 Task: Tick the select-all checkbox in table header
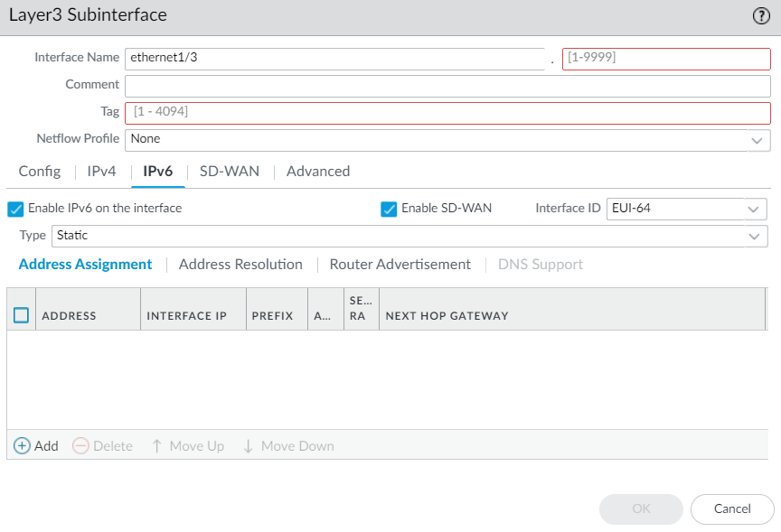point(22,315)
